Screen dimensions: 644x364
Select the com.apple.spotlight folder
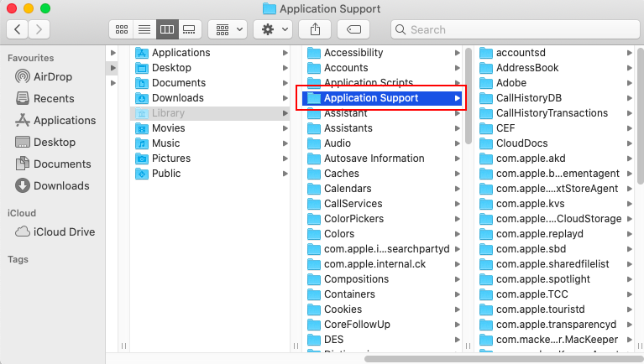pyautogui.click(x=554, y=279)
